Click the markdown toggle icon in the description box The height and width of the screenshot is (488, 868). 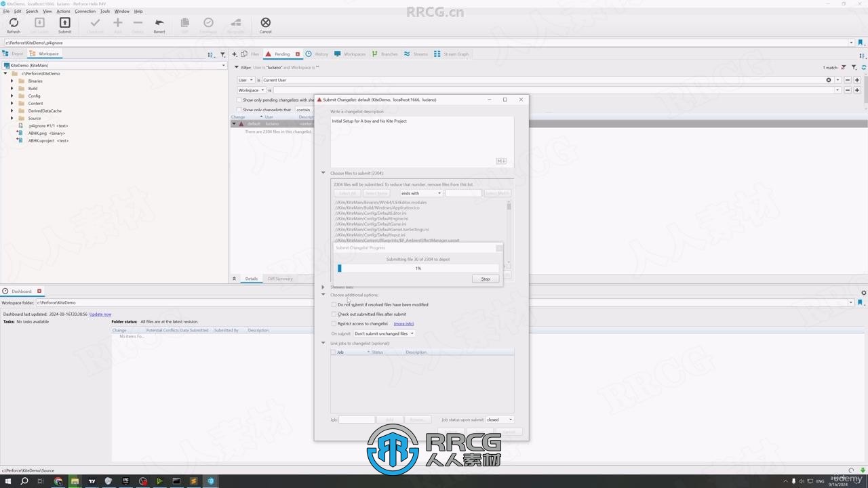point(501,161)
